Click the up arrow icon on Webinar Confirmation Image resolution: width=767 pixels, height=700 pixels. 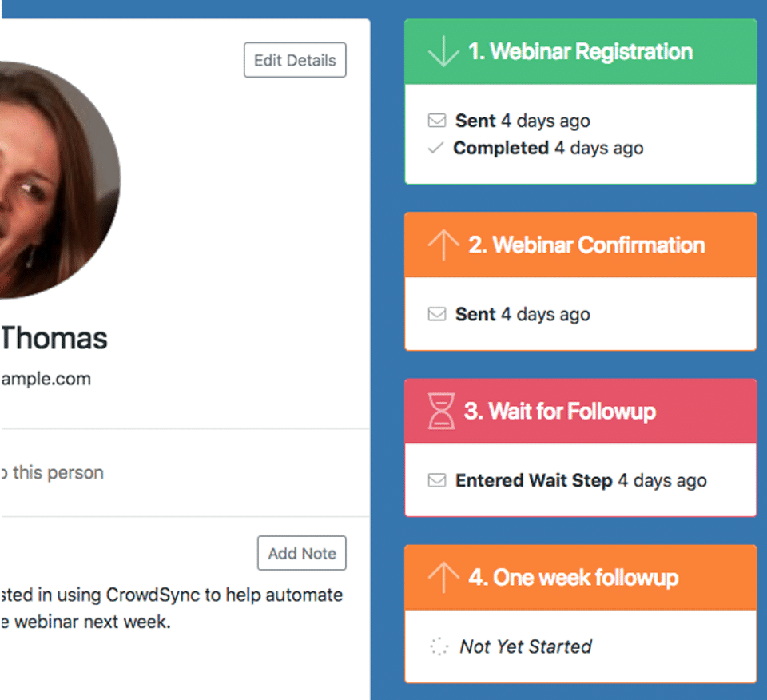coord(443,245)
